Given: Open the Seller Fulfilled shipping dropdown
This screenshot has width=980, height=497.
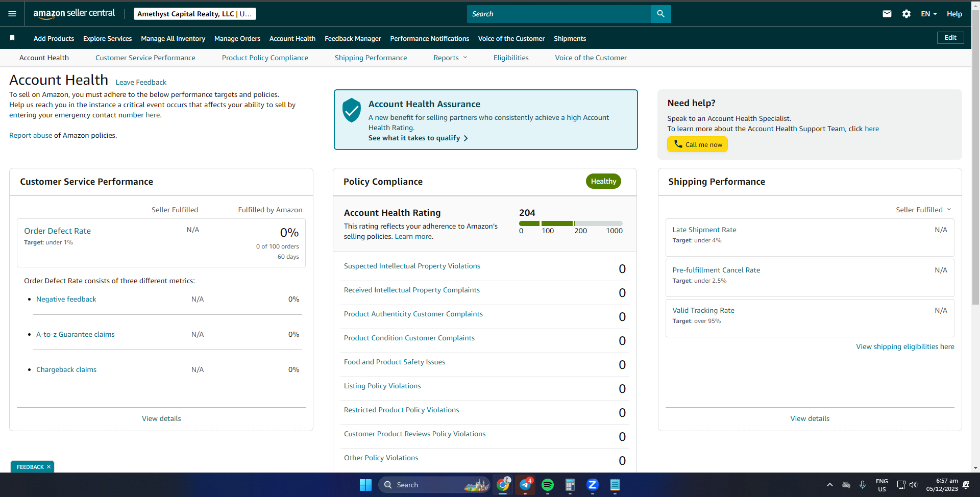Looking at the screenshot, I should click(x=923, y=210).
